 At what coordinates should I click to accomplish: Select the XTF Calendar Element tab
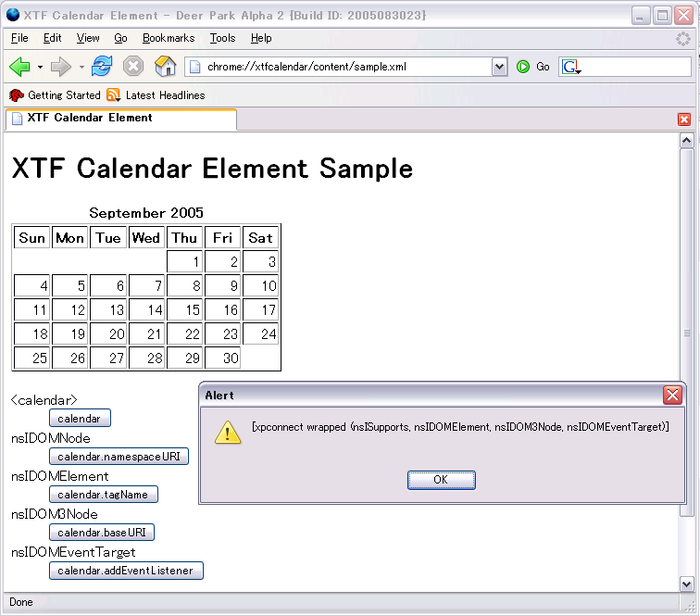click(x=120, y=119)
